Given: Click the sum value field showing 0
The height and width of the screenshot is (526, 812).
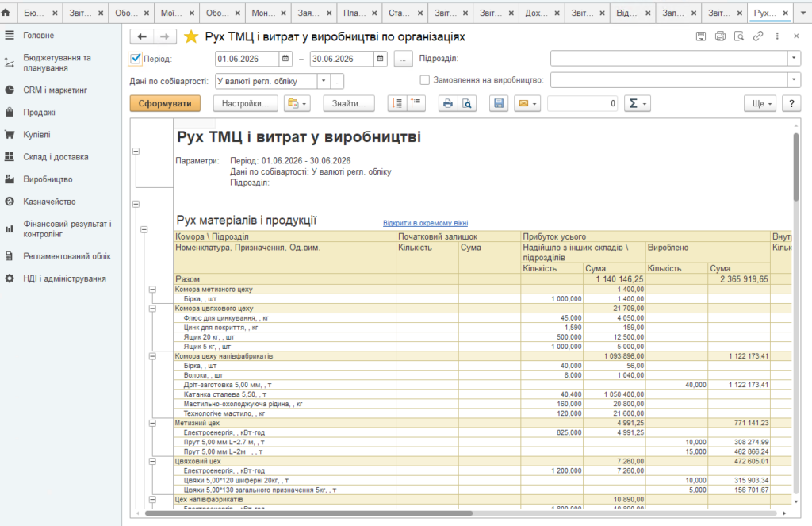Looking at the screenshot, I should pyautogui.click(x=582, y=103).
